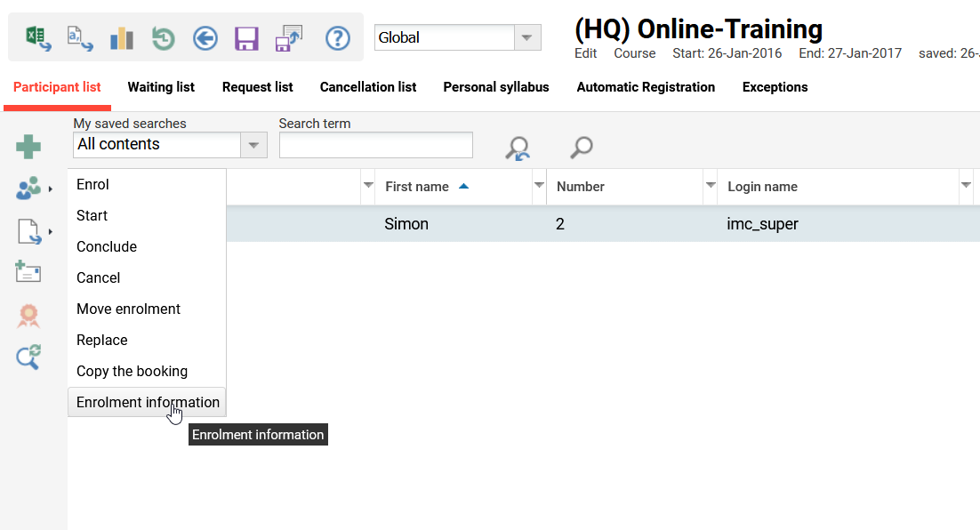Click the bar chart report icon
Image resolution: width=980 pixels, height=530 pixels.
tap(122, 38)
